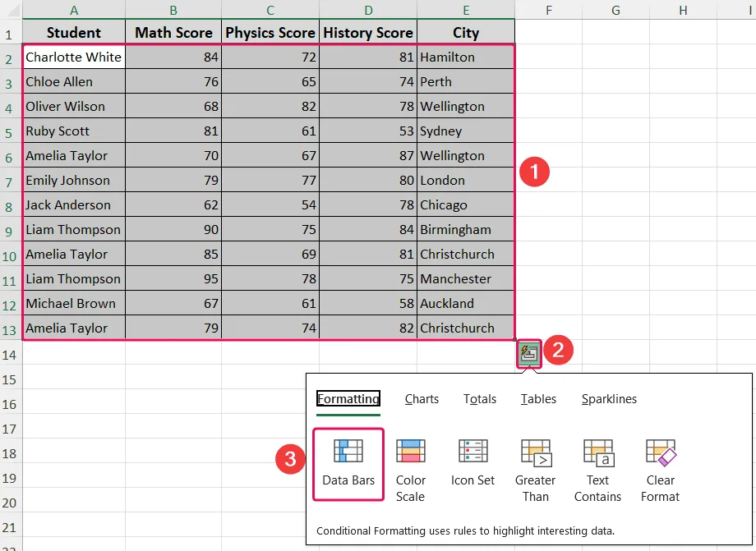Click empty cell F2 beside Hamilton
756x551 pixels.
(x=549, y=57)
